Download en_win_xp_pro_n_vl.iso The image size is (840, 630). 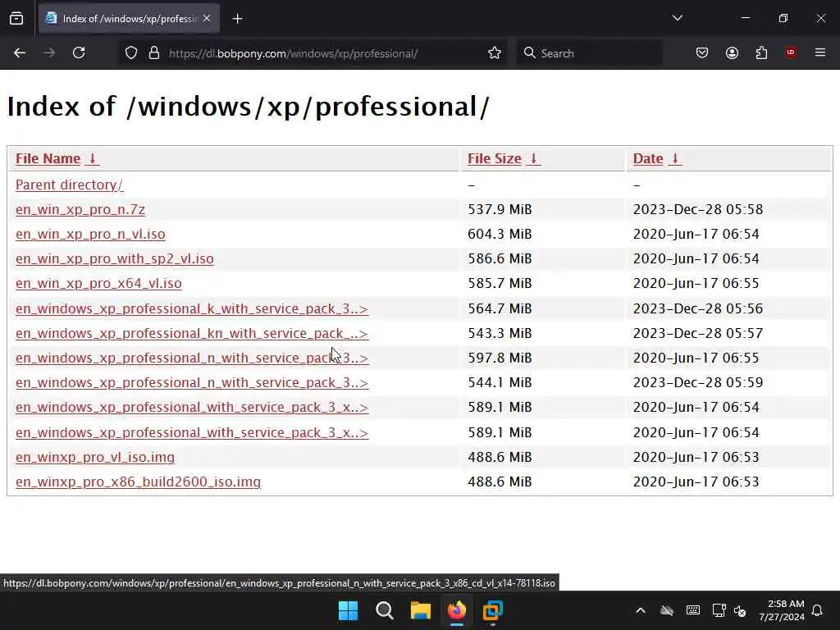pyautogui.click(x=90, y=234)
